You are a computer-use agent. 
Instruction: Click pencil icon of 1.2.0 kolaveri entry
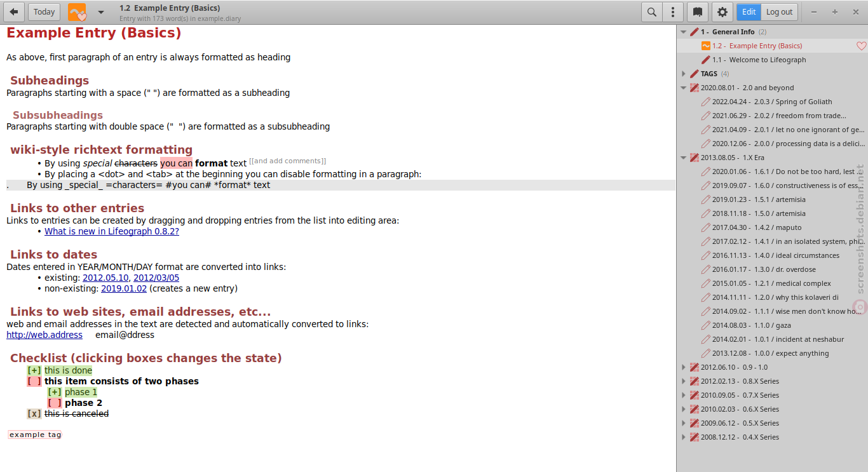[705, 297]
